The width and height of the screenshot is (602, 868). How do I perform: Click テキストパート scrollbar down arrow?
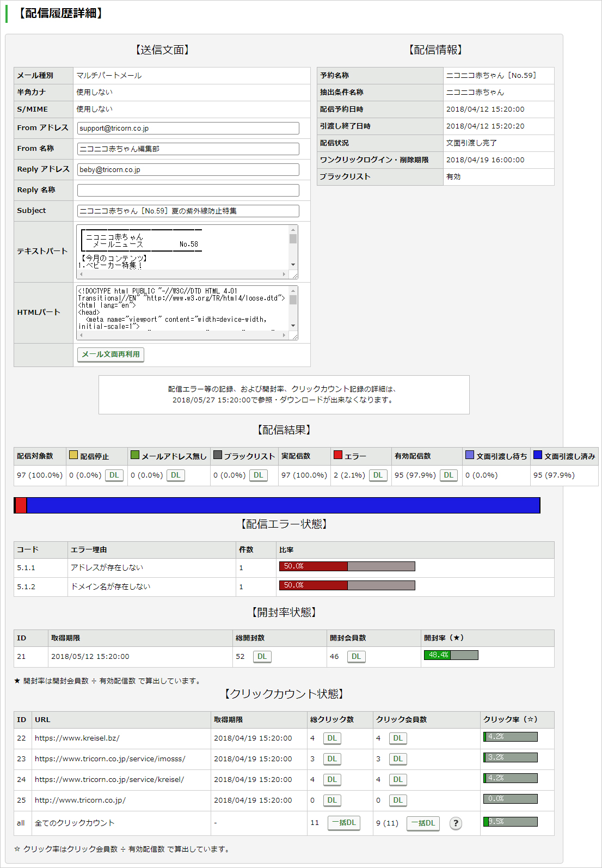click(x=293, y=265)
